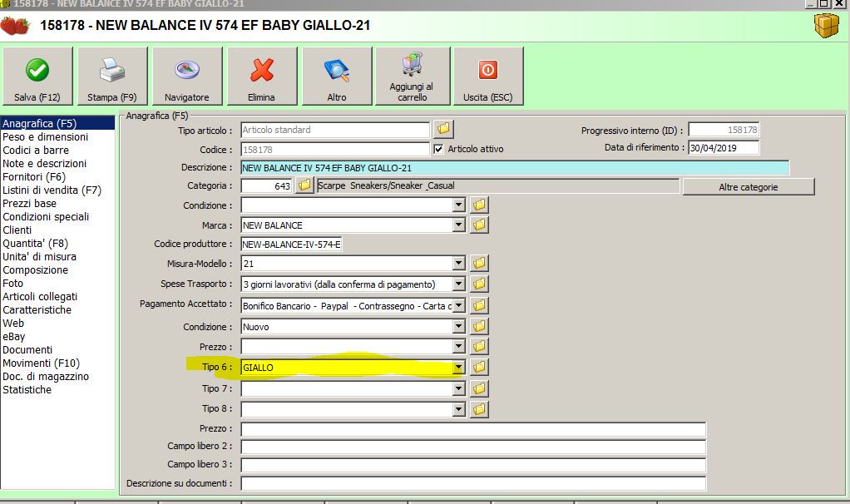Open folder icon next to Tipo 8
Screen dimensions: 850x504
479,408
